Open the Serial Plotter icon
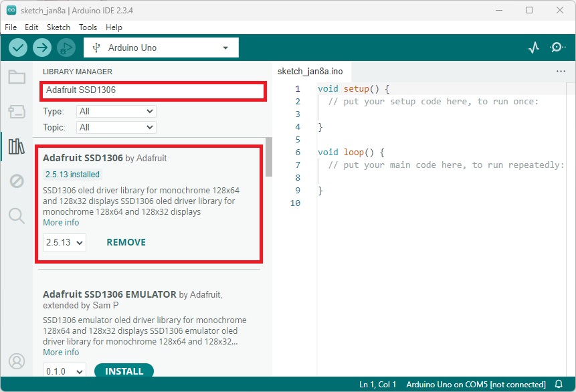The width and height of the screenshot is (576, 392). (534, 47)
